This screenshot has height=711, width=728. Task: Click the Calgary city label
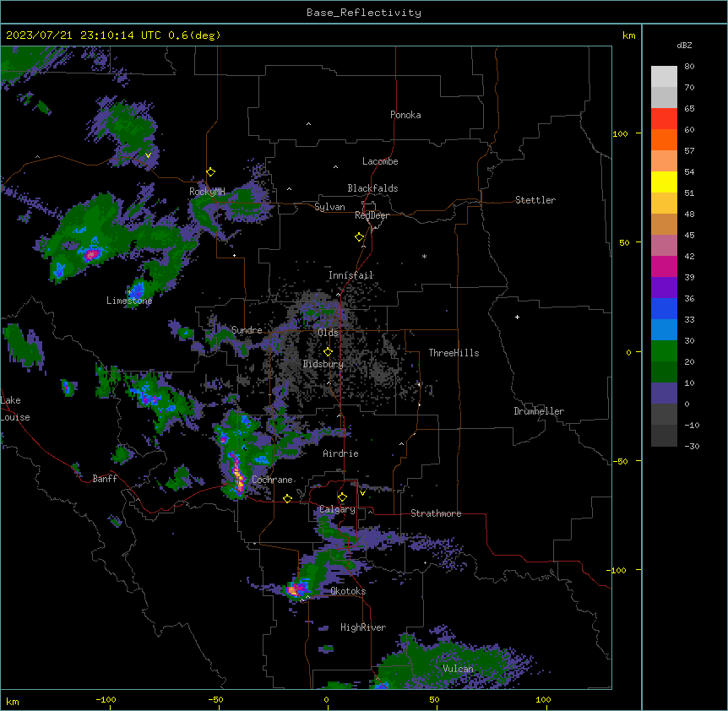337,509
